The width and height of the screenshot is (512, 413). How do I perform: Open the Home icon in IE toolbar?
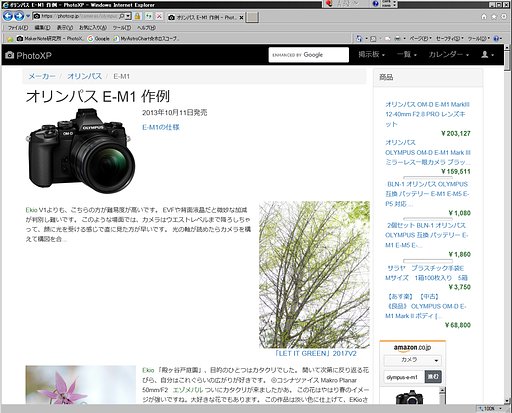(x=484, y=16)
